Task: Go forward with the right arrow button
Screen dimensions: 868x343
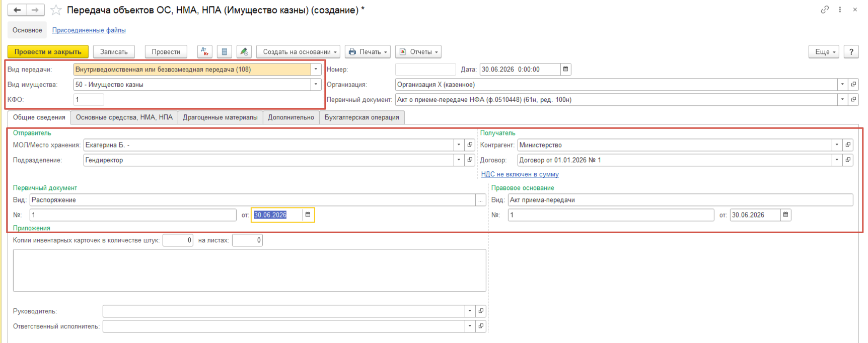Action: tap(35, 10)
